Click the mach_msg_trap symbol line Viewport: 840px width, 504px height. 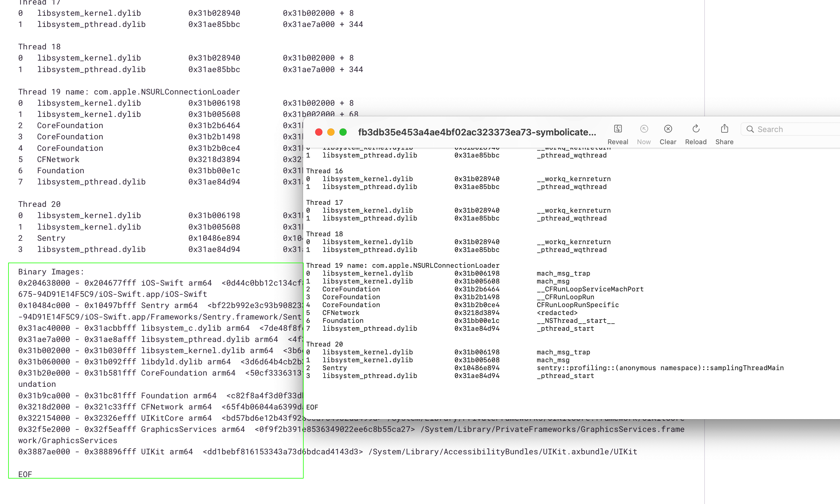563,274
